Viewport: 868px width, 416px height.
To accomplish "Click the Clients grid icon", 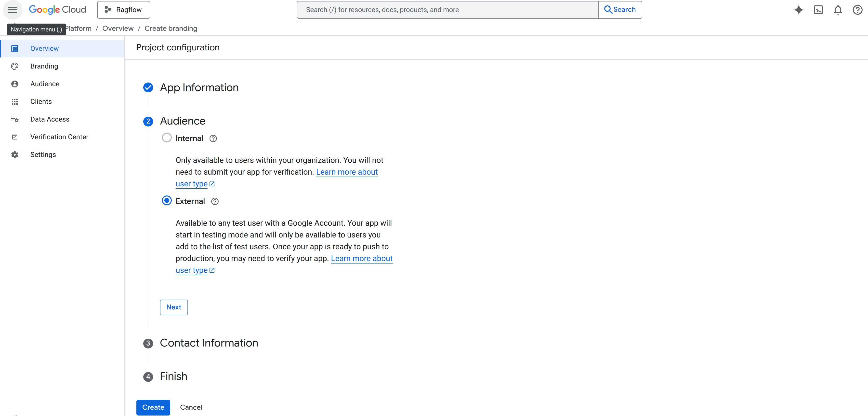I will coord(14,102).
